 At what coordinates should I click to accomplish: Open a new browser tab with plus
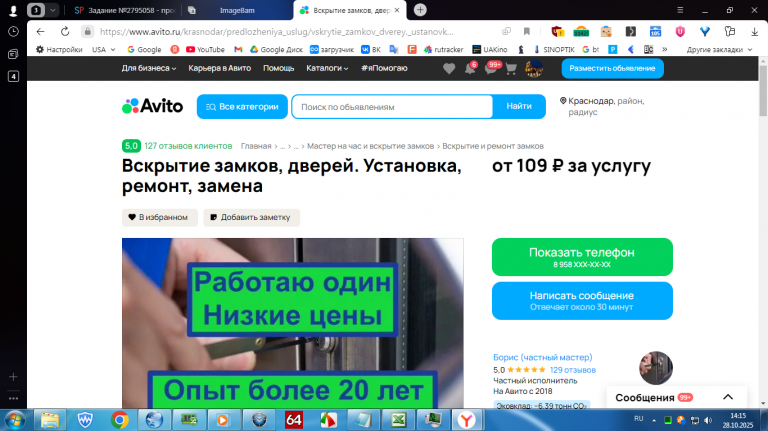tap(420, 10)
